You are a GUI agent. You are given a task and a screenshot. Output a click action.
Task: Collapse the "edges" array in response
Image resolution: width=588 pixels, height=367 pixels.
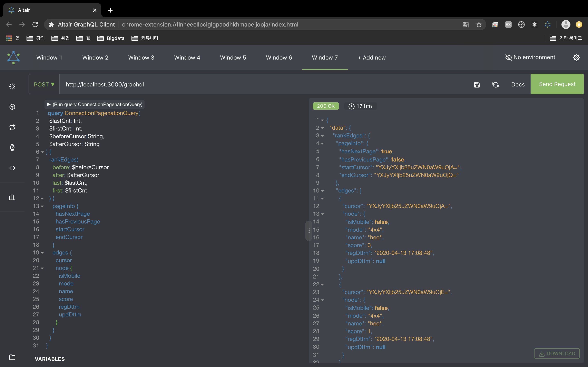(x=322, y=191)
